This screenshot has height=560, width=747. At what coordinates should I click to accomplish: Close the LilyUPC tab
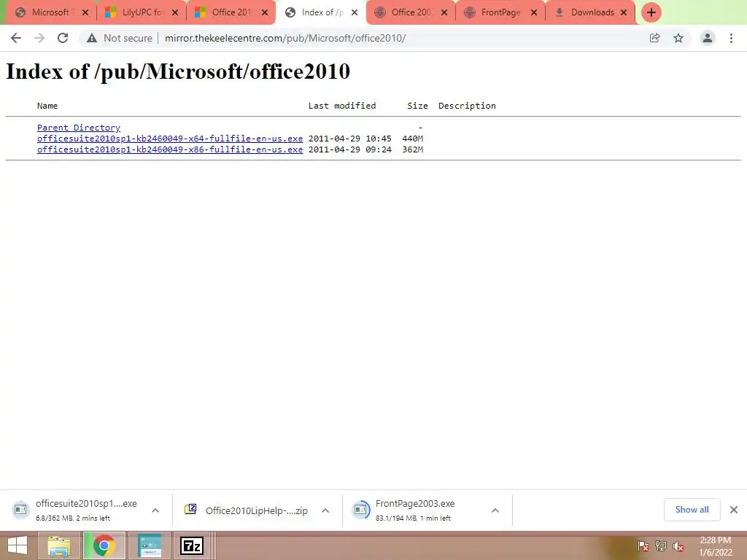[175, 12]
